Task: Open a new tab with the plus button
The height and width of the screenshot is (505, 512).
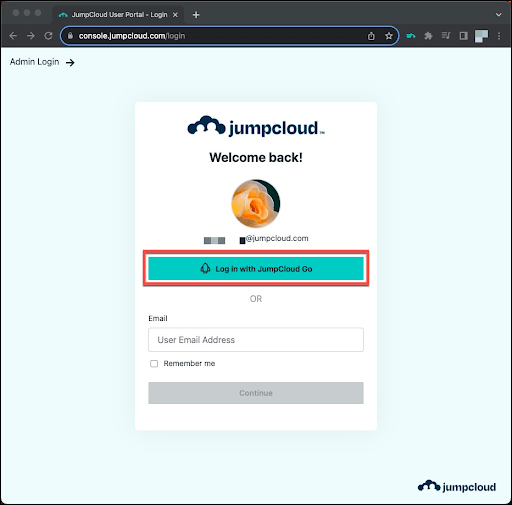Action: click(x=196, y=15)
